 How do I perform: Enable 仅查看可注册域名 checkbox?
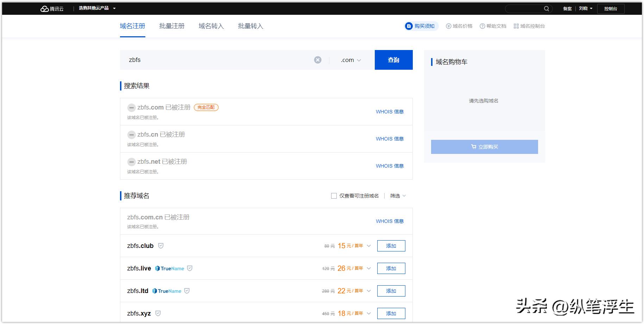click(x=334, y=195)
